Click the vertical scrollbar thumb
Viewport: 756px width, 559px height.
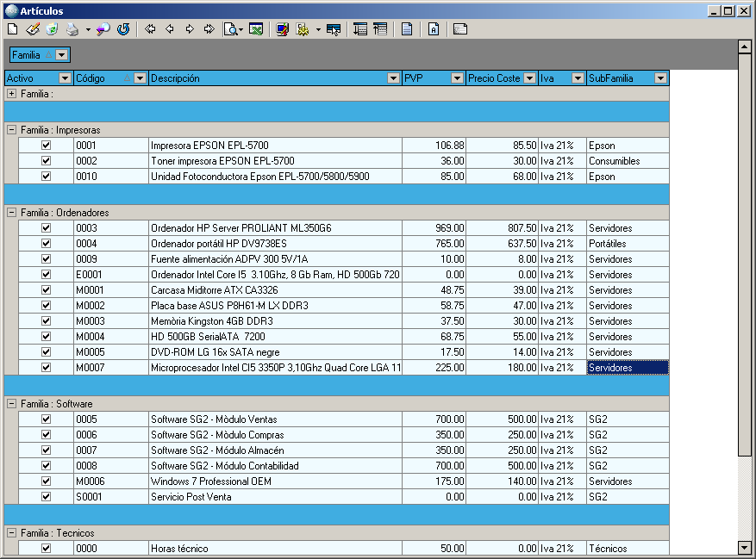(745, 254)
